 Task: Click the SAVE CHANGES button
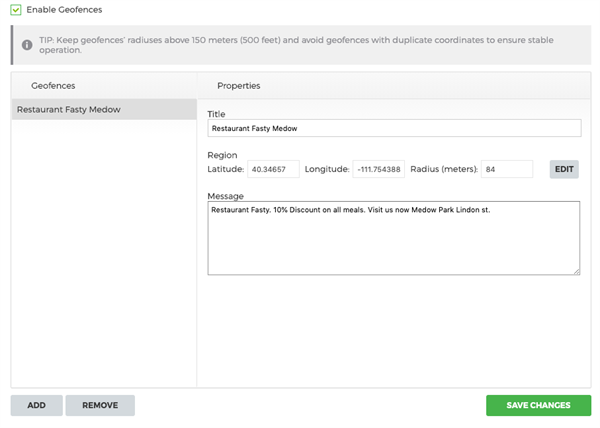[538, 405]
